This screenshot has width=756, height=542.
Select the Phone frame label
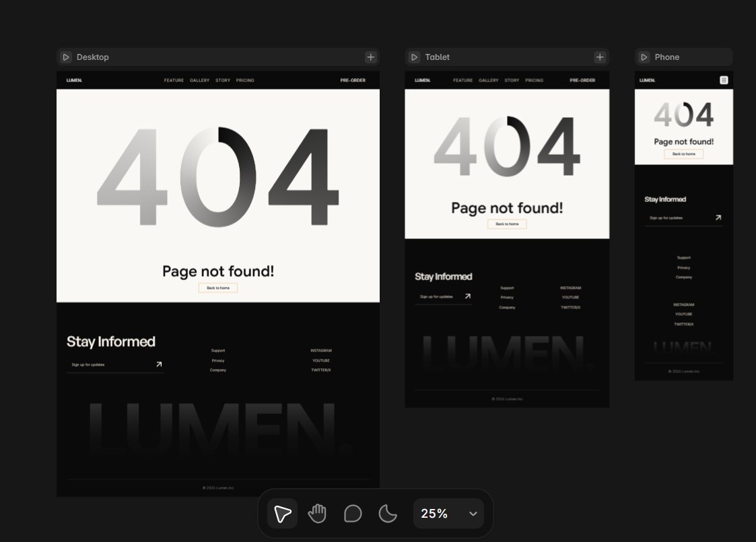[x=667, y=57]
